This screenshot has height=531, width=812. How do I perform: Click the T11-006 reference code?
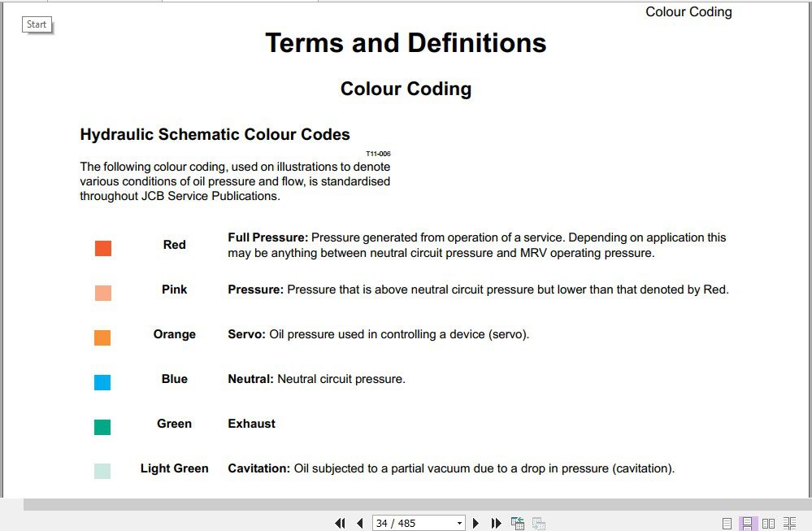pyautogui.click(x=378, y=154)
